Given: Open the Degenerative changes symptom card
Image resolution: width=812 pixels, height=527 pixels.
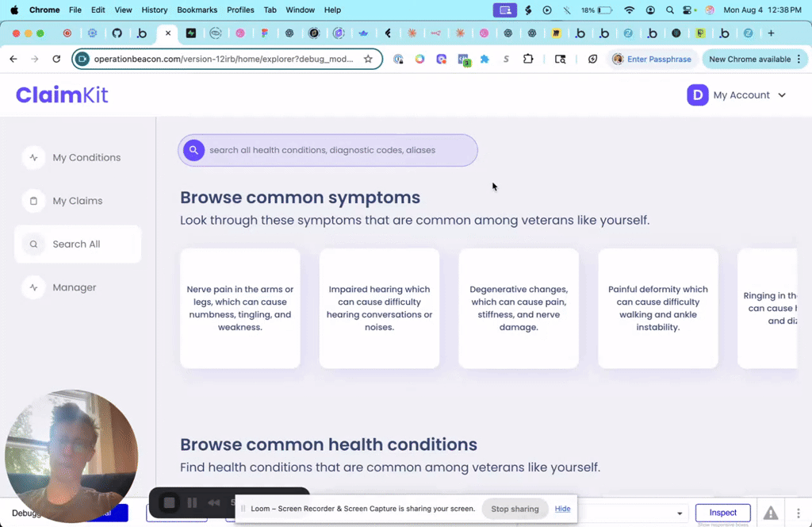Looking at the screenshot, I should coord(519,308).
